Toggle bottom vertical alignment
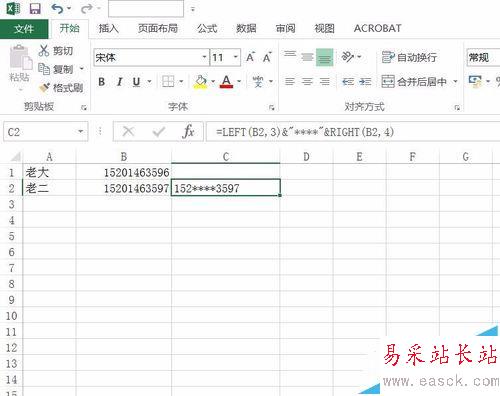Image resolution: width=500 pixels, height=396 pixels. tap(324, 57)
